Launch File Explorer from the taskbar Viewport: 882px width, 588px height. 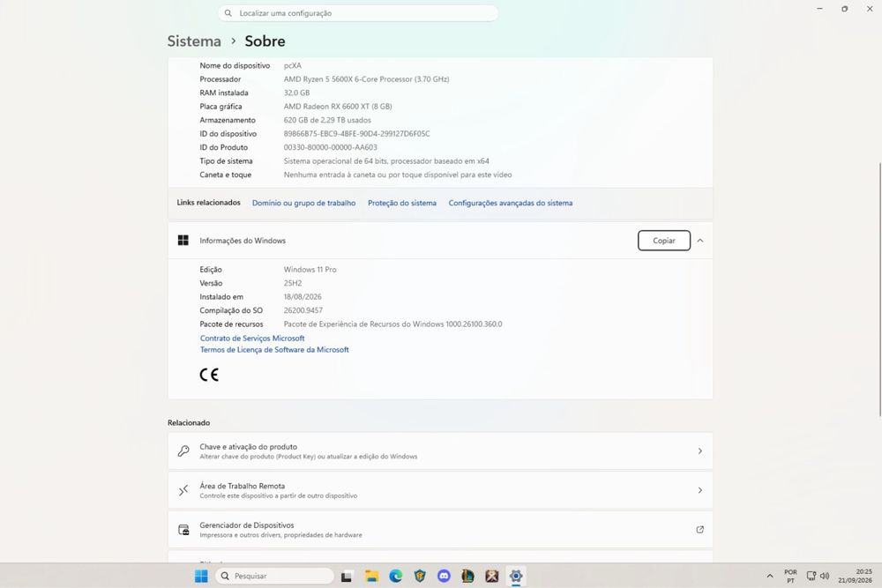click(371, 576)
